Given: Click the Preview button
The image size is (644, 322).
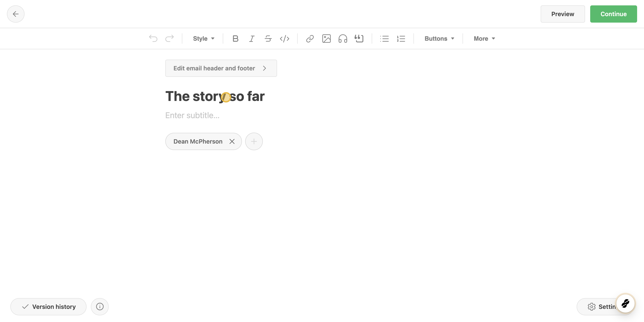Looking at the screenshot, I should tap(562, 14).
